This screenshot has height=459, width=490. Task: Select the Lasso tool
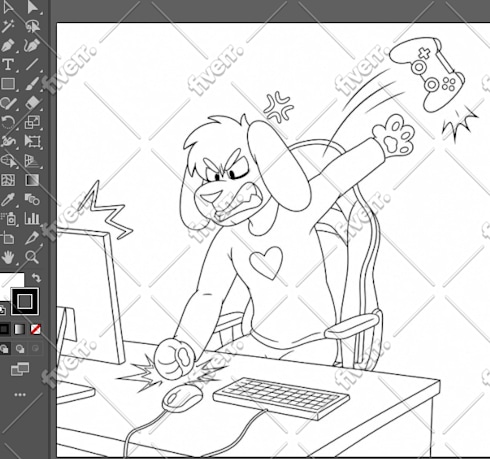click(x=32, y=26)
